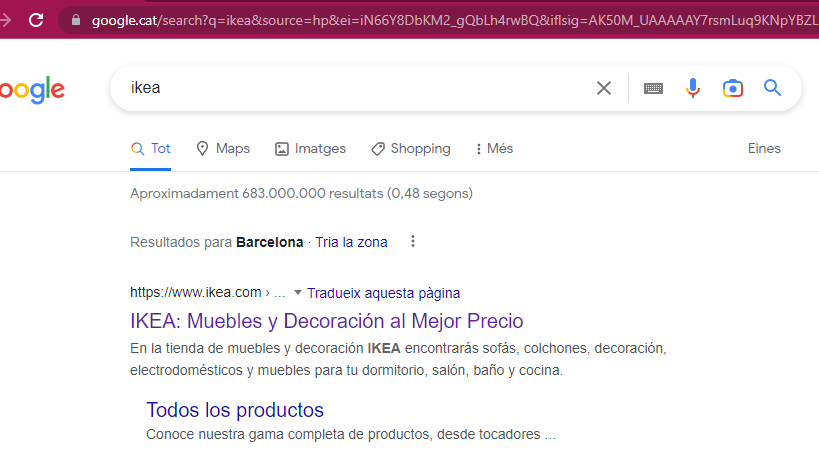
Task: Submit search with the magnifier button
Action: point(773,88)
